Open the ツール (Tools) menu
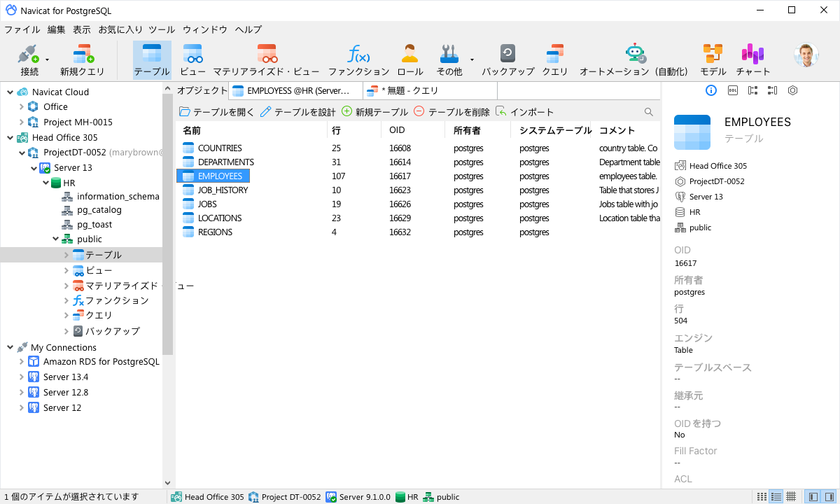The width and height of the screenshot is (840, 504). click(x=162, y=29)
